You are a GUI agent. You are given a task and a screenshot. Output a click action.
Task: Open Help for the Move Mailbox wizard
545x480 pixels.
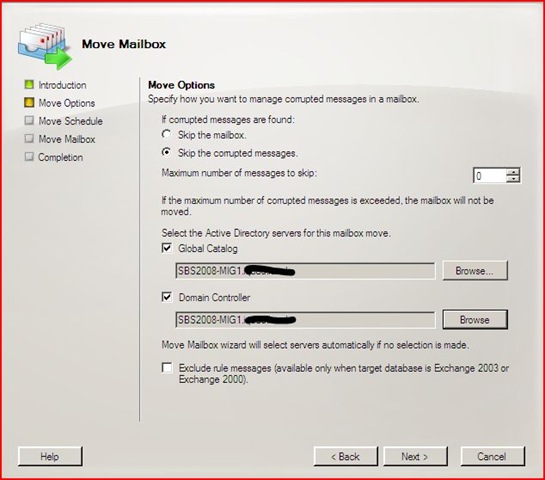50,456
